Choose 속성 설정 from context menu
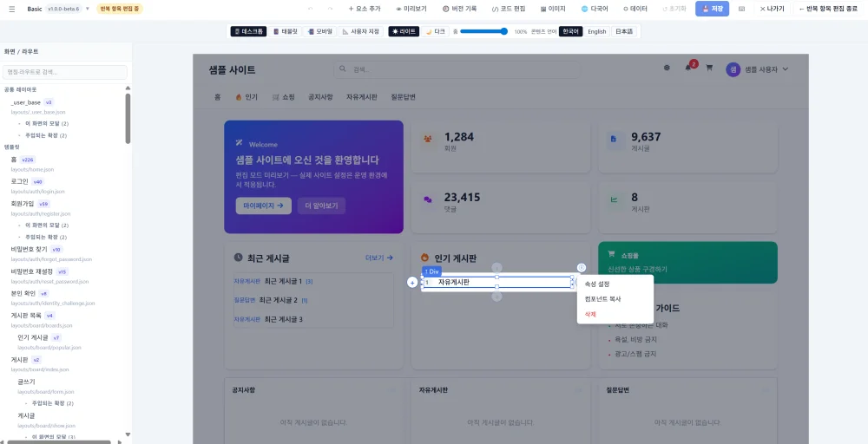Viewport: 868px width, 444px height. click(615, 284)
